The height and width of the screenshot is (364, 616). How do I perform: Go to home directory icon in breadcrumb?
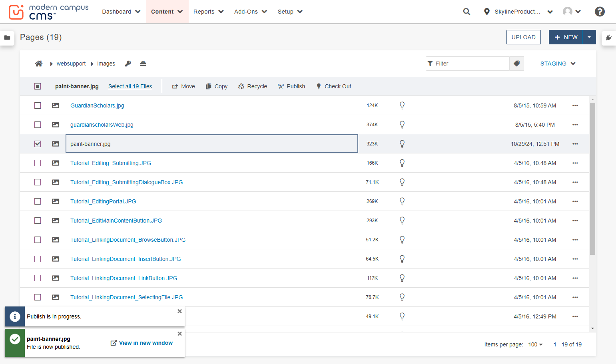click(x=39, y=64)
